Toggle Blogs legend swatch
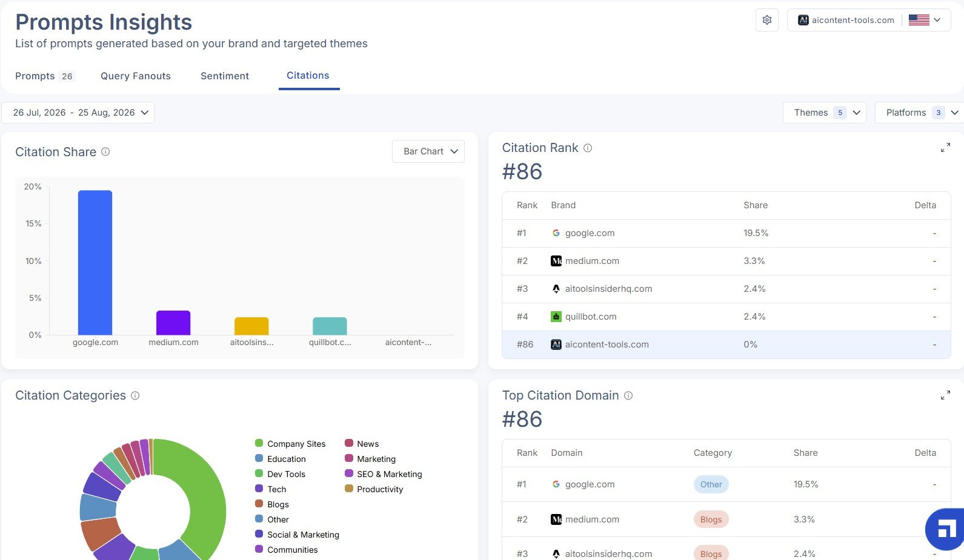This screenshot has width=964, height=560. [x=259, y=504]
